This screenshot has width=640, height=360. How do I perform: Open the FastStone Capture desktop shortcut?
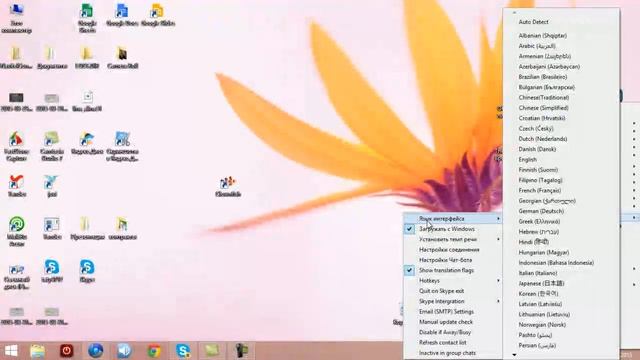[x=16, y=147]
